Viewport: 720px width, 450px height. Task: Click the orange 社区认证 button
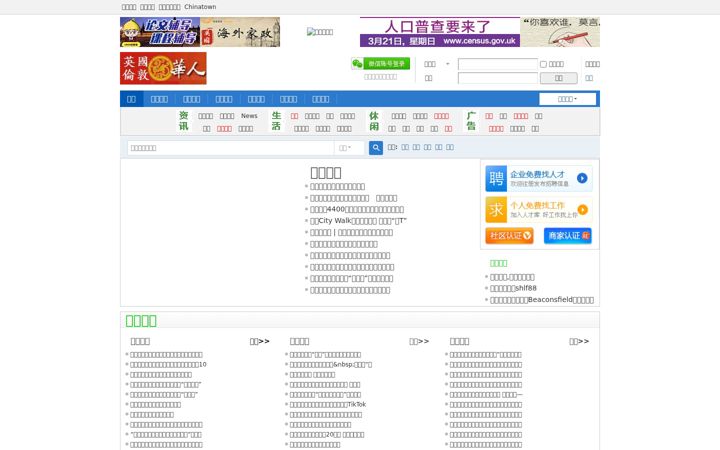point(510,236)
